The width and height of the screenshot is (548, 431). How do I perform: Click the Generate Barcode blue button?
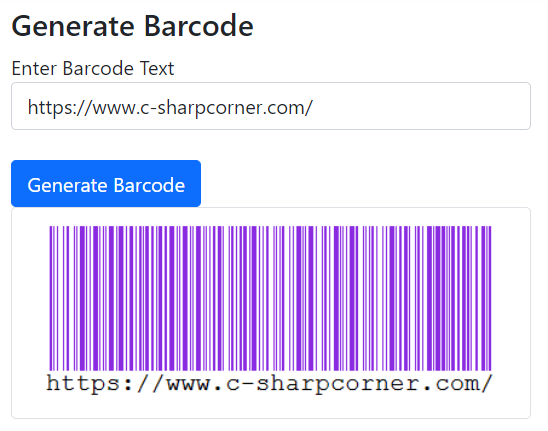tap(106, 184)
